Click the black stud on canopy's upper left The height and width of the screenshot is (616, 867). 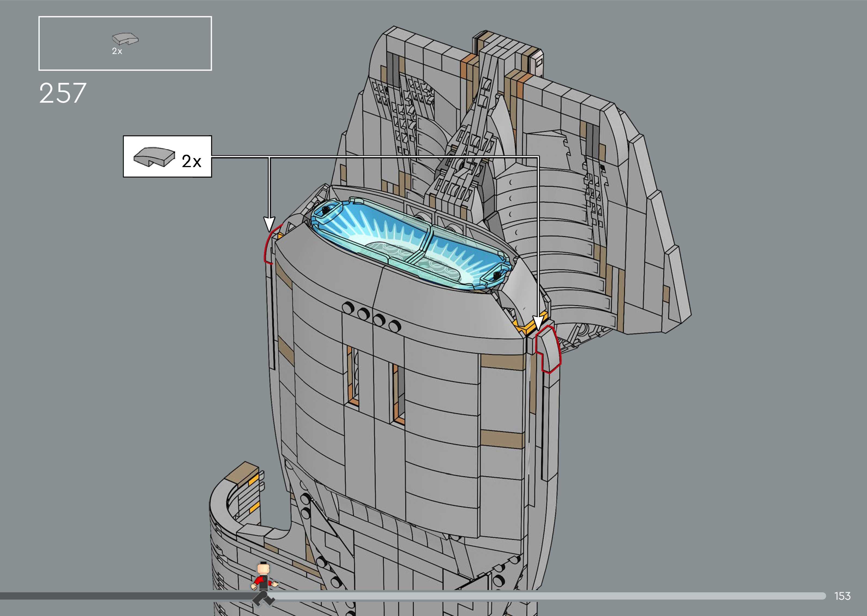(x=325, y=210)
